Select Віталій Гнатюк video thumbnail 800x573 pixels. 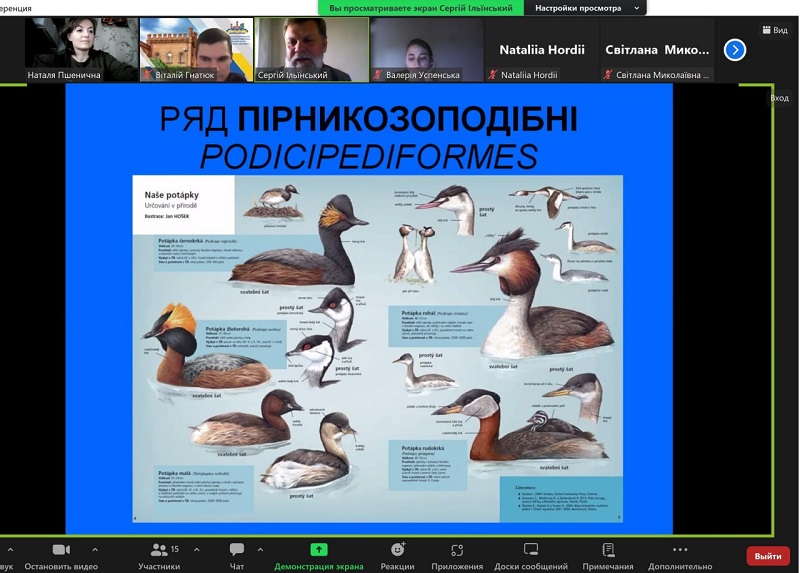pyautogui.click(x=196, y=49)
